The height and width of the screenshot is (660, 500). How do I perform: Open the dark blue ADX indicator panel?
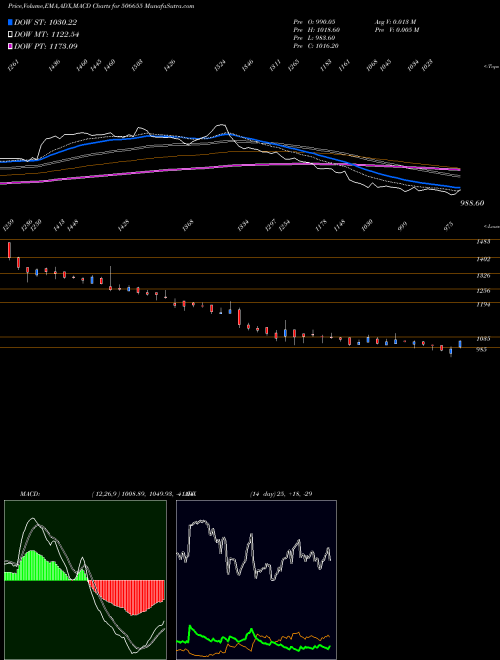[x=256, y=580]
